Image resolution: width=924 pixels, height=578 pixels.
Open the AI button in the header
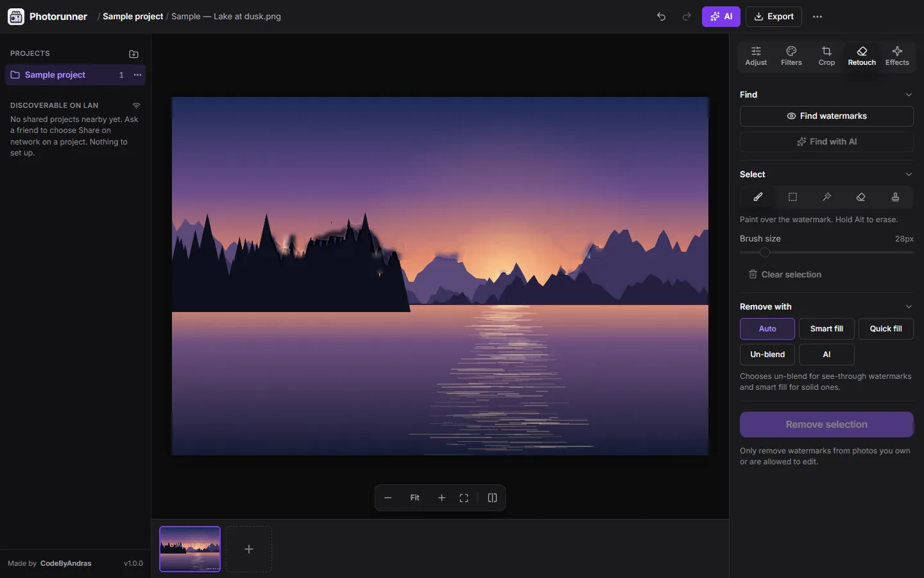(721, 17)
